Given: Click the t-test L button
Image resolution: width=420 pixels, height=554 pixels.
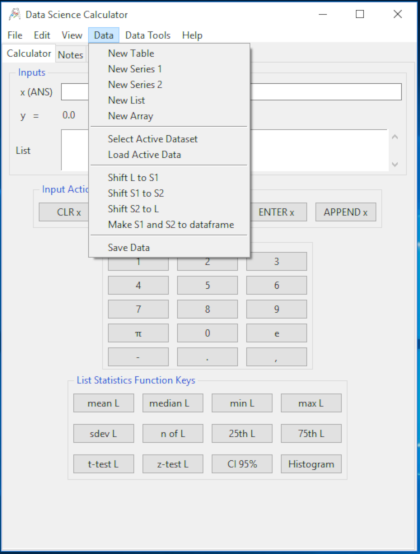Looking at the screenshot, I should 103,464.
